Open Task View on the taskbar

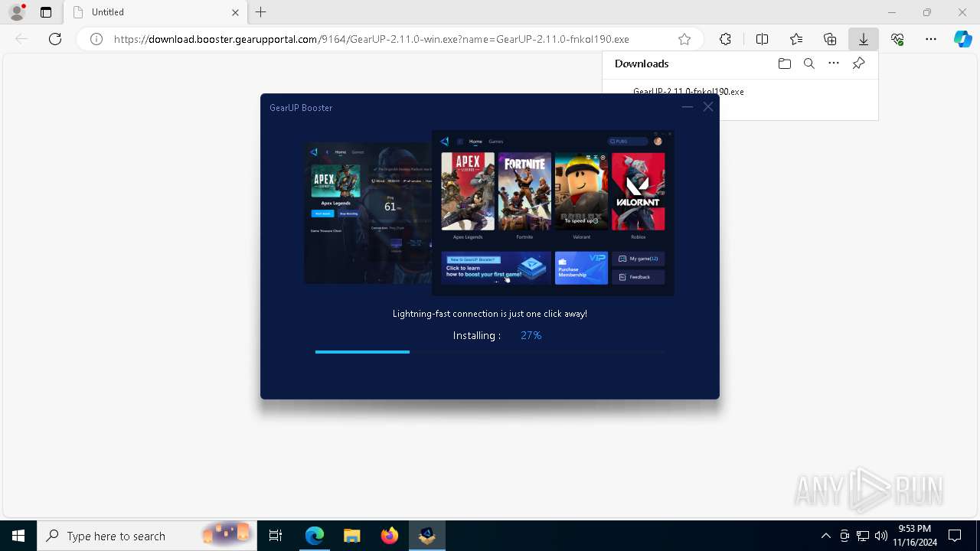(276, 536)
